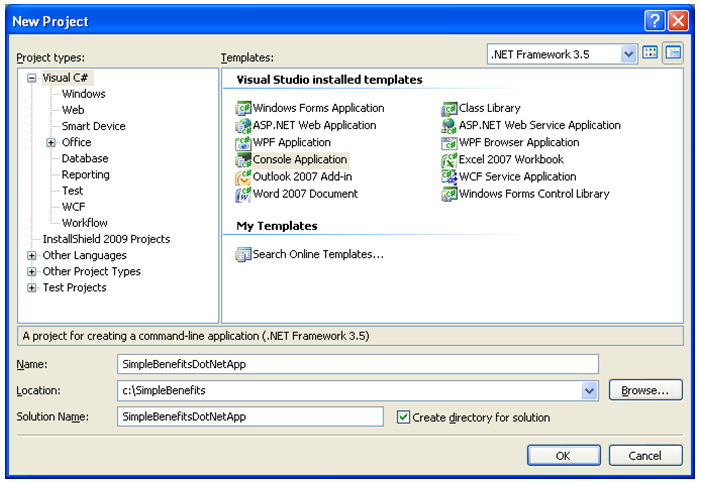
Task: Select the Smart Device project type
Action: 93,126
